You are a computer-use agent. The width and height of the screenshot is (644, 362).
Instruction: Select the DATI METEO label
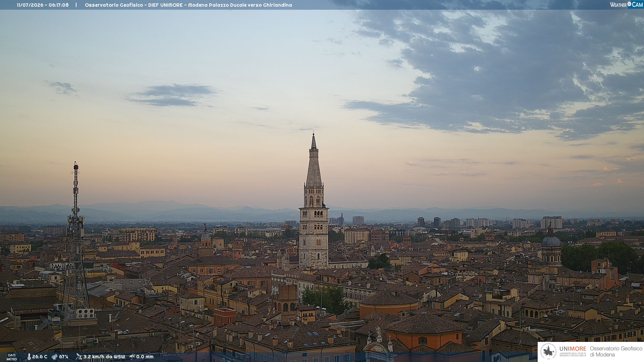[x=12, y=357]
